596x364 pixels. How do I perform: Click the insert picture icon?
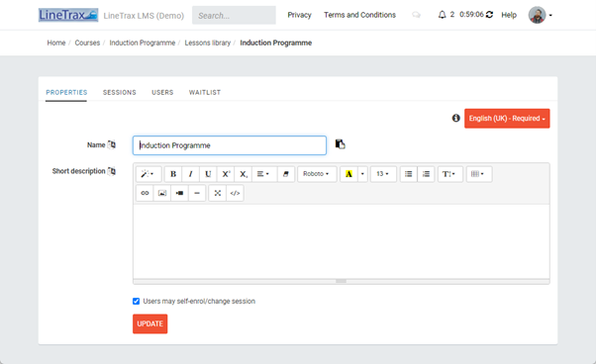[162, 193]
